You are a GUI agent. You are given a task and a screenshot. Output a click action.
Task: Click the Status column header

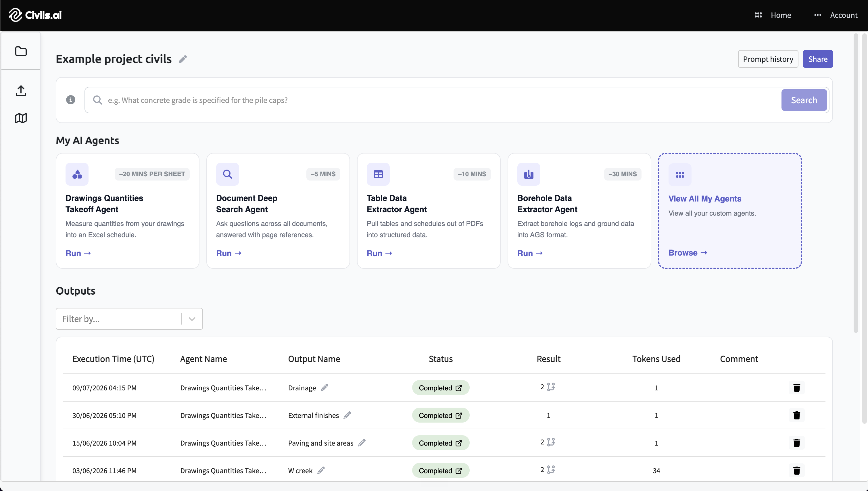click(441, 359)
